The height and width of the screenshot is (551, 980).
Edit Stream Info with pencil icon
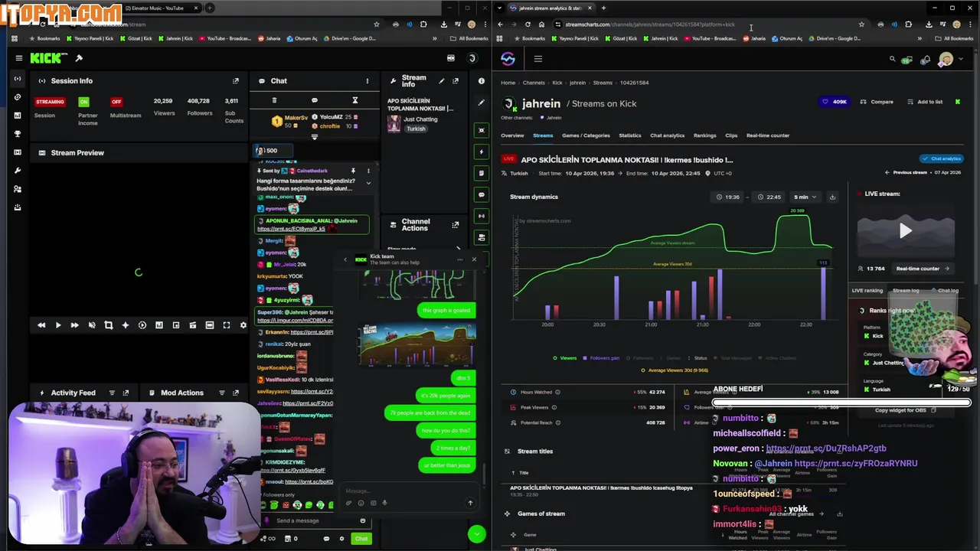(x=442, y=80)
